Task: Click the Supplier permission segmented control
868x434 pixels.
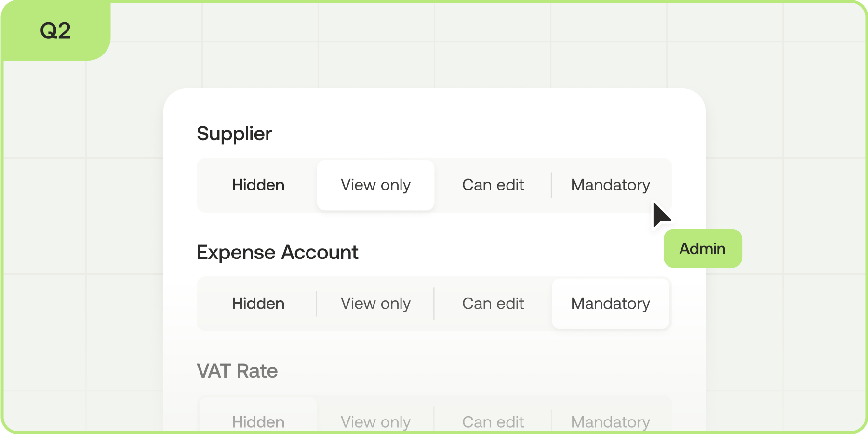Action: pyautogui.click(x=434, y=185)
